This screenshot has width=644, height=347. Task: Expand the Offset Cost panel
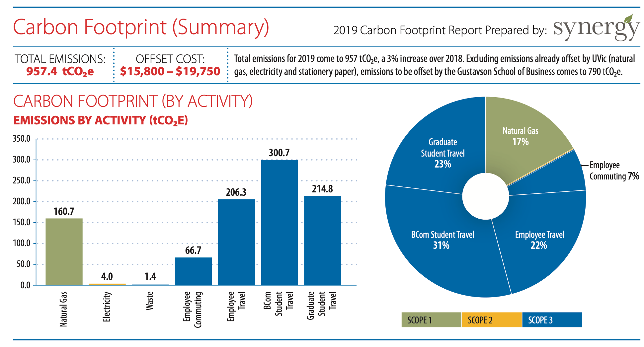pyautogui.click(x=170, y=65)
